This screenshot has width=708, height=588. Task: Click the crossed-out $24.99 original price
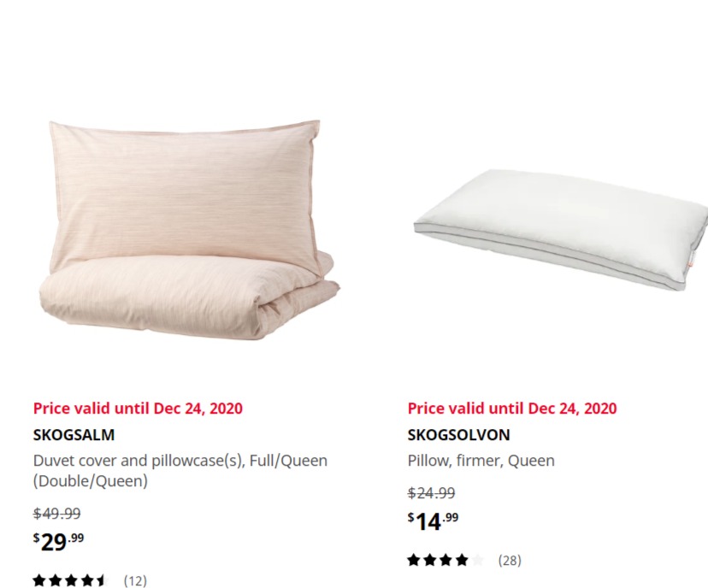click(431, 493)
